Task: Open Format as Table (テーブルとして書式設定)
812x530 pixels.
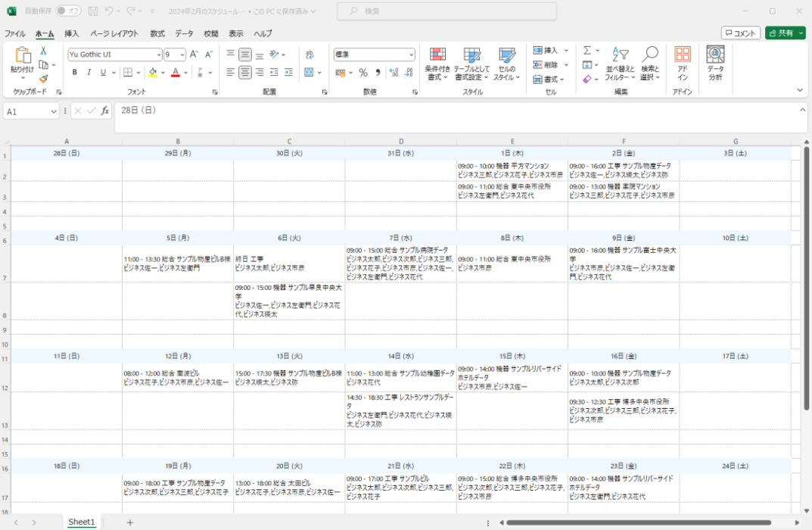Action: [x=471, y=64]
